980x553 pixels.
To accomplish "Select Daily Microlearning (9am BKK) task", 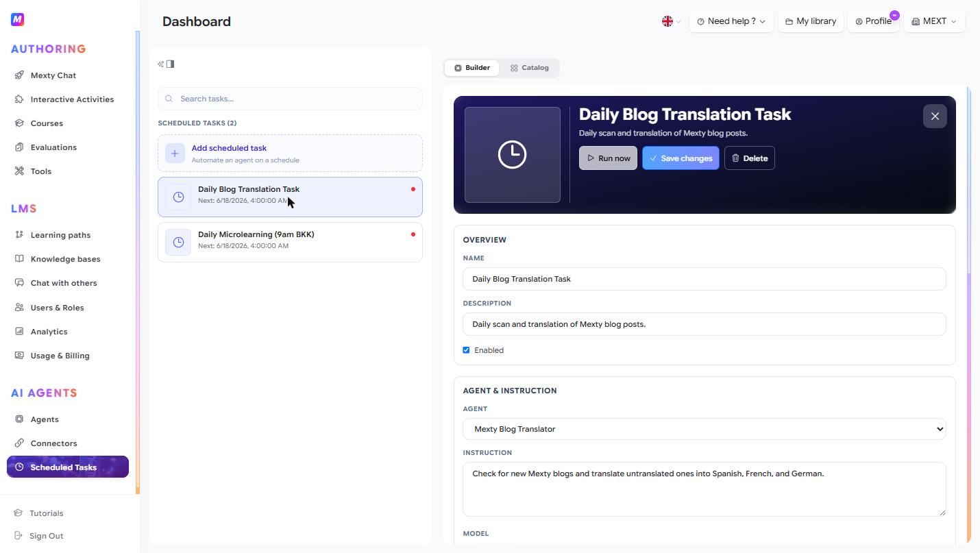I will tap(290, 242).
